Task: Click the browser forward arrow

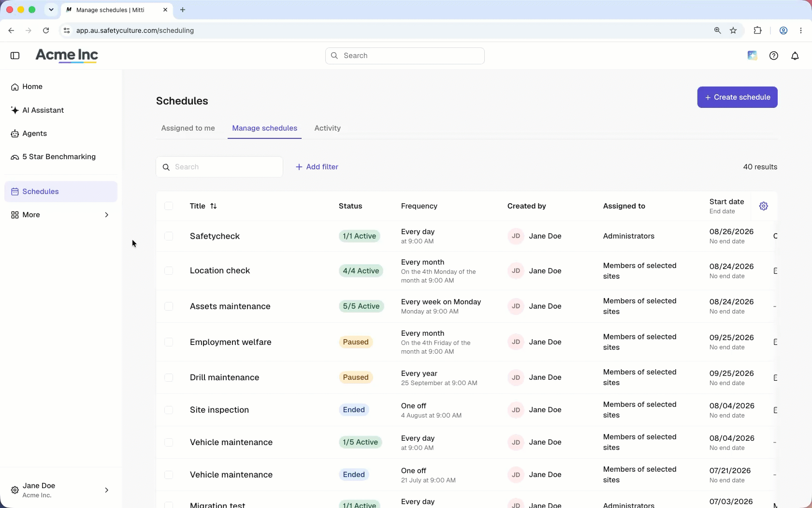Action: [x=29, y=30]
